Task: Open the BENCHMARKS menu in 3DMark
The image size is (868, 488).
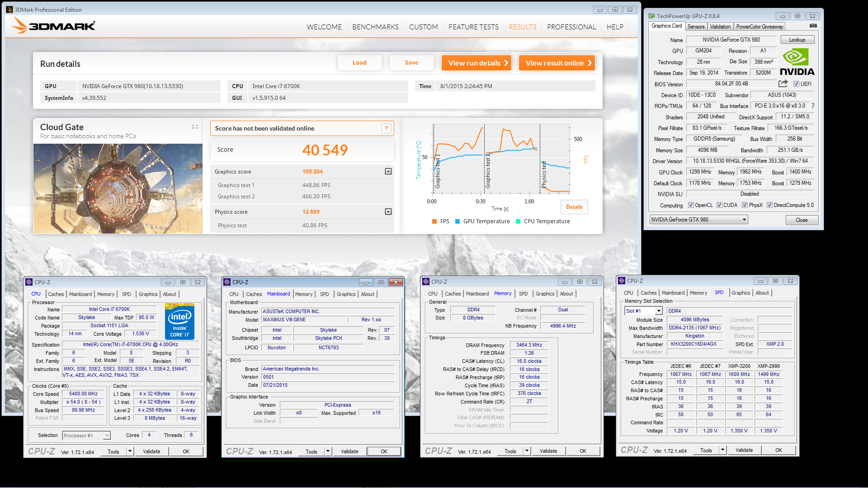Action: (375, 27)
